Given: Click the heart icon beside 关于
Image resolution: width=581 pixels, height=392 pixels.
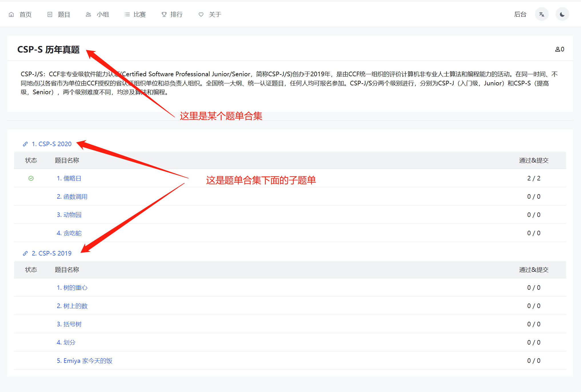Looking at the screenshot, I should (x=201, y=15).
